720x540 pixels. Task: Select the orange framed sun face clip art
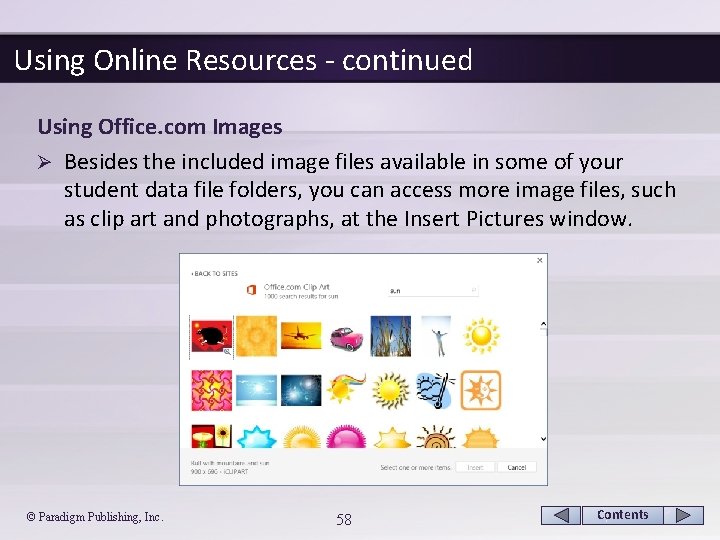click(x=481, y=390)
